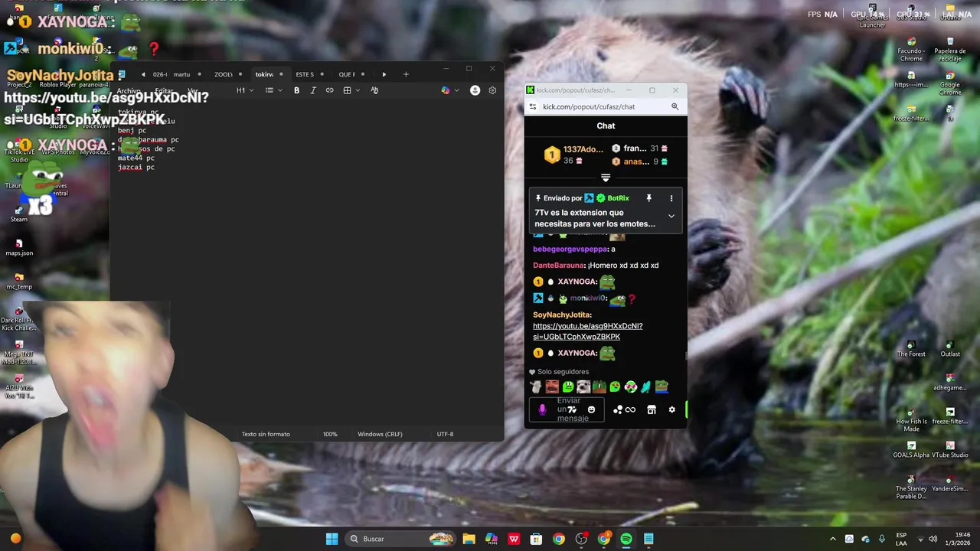The height and width of the screenshot is (551, 980).
Task: Add a new Notepad tab
Action: coord(406,74)
